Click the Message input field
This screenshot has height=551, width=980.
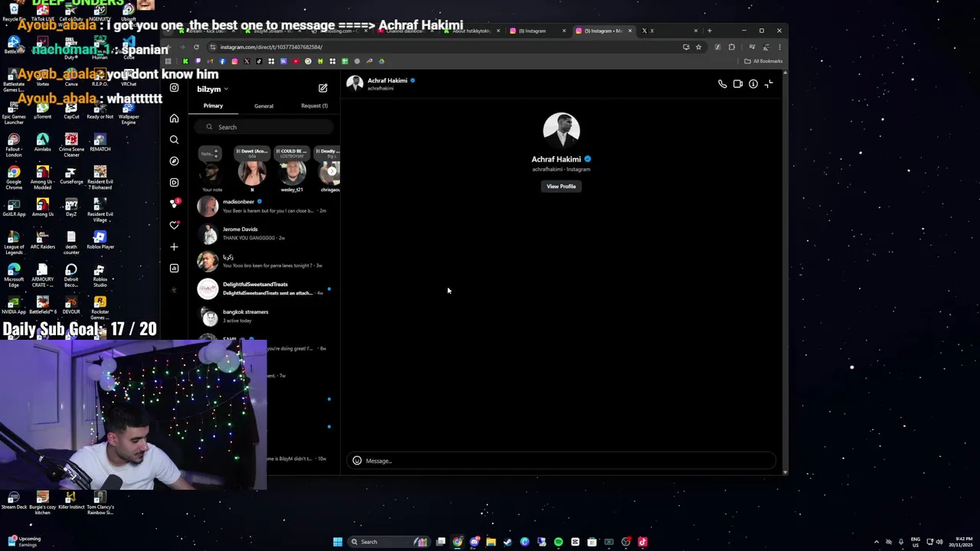pyautogui.click(x=561, y=461)
